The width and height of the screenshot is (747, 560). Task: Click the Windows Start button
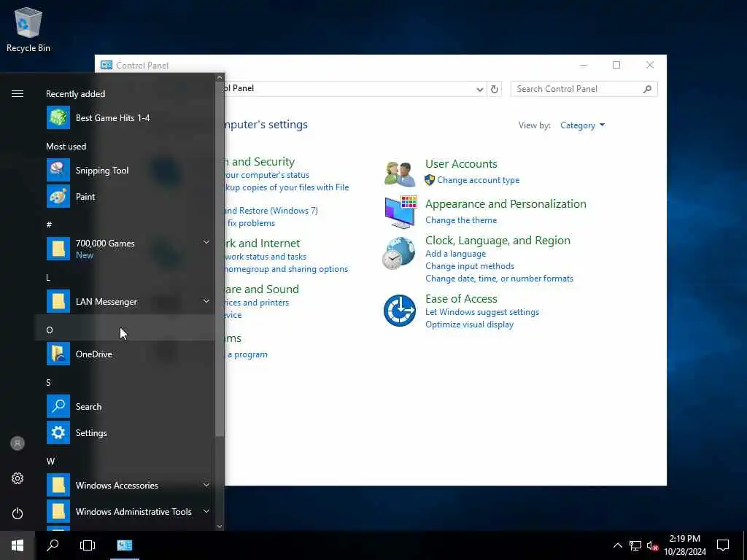point(18,545)
